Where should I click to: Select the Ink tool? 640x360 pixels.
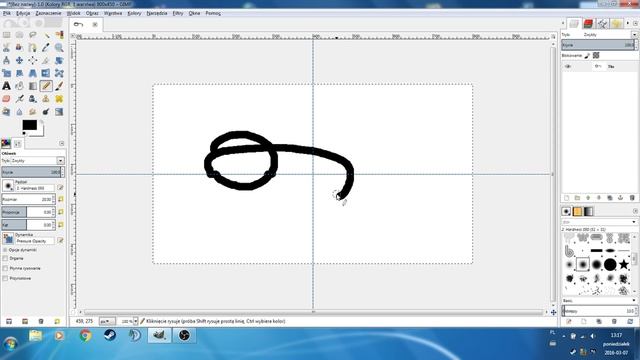click(33, 99)
